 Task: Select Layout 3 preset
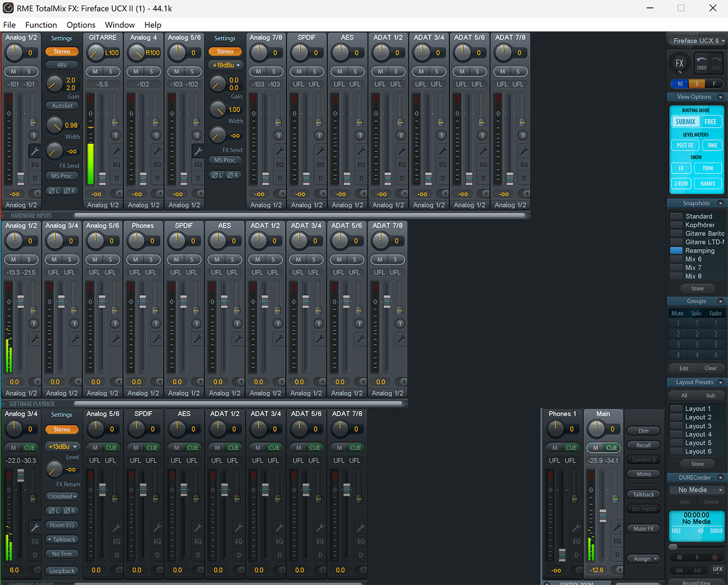697,426
